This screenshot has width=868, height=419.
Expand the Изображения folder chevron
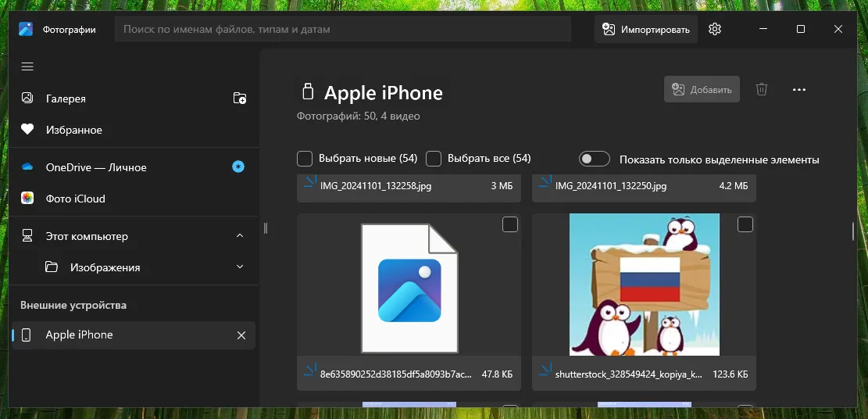pyautogui.click(x=240, y=267)
